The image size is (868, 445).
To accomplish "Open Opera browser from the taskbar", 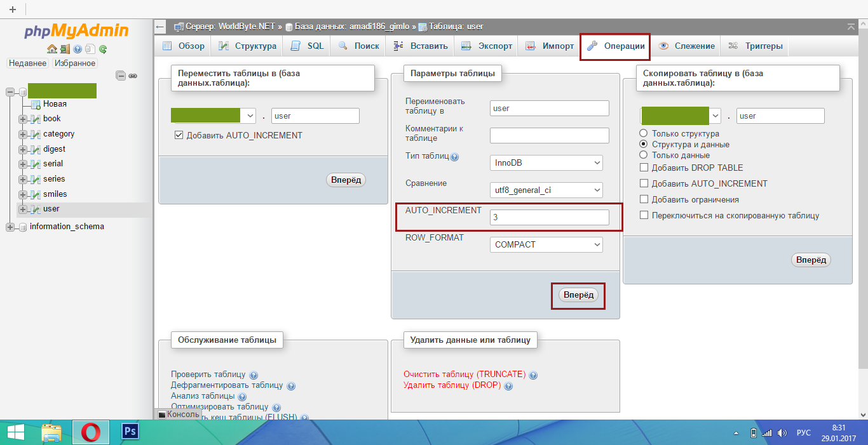I will click(91, 432).
